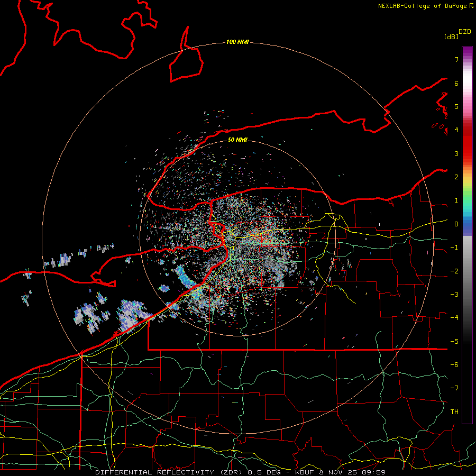
Task: Click the NEXLAB-College of DuPage credit text
Action: pyautogui.click(x=422, y=6)
